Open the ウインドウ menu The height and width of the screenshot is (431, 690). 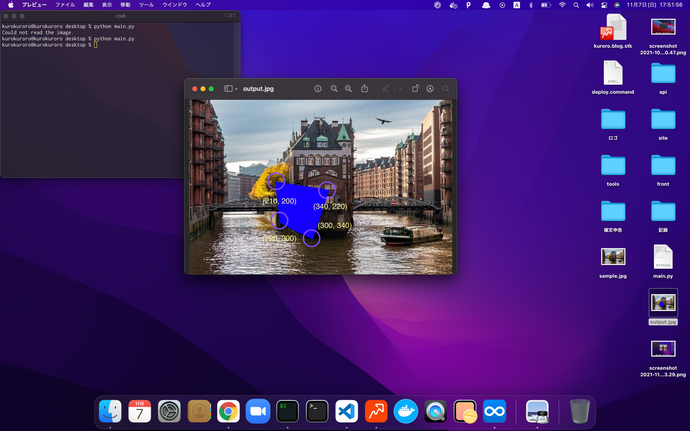175,5
